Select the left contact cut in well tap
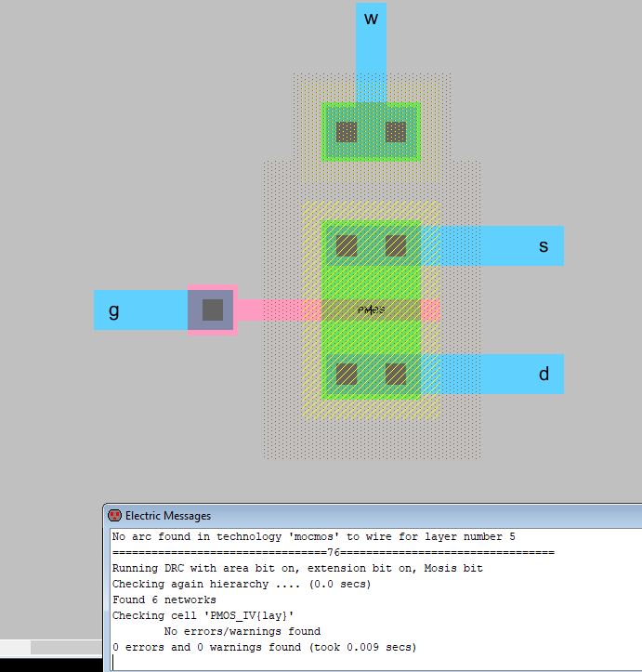Viewport: 642px width, 672px height. click(347, 131)
